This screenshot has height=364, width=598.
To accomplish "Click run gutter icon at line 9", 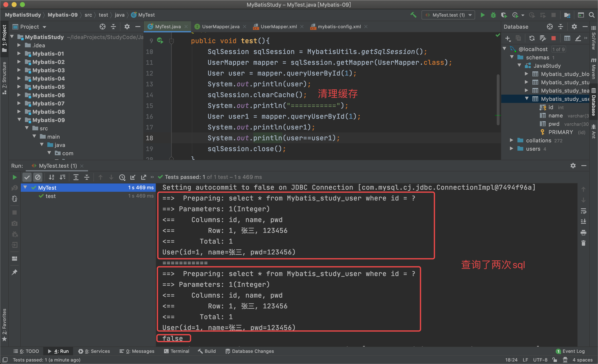I will coord(160,40).
